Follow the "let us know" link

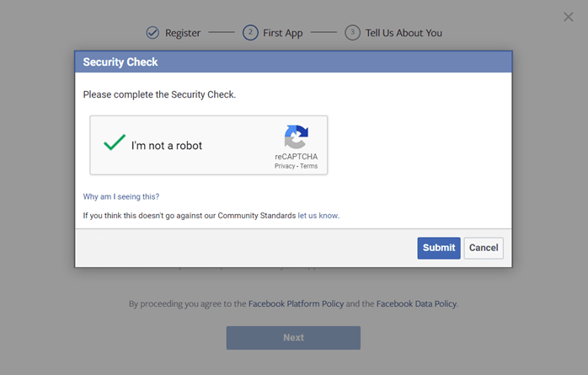(x=318, y=216)
